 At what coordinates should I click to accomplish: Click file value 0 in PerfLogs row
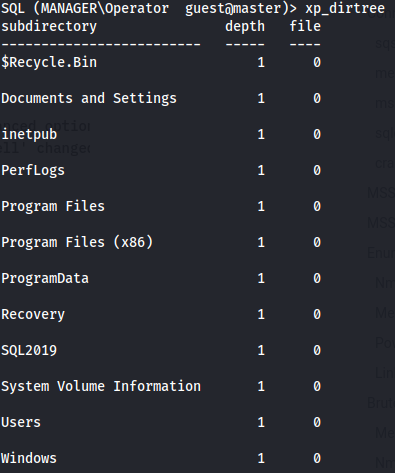[317, 170]
